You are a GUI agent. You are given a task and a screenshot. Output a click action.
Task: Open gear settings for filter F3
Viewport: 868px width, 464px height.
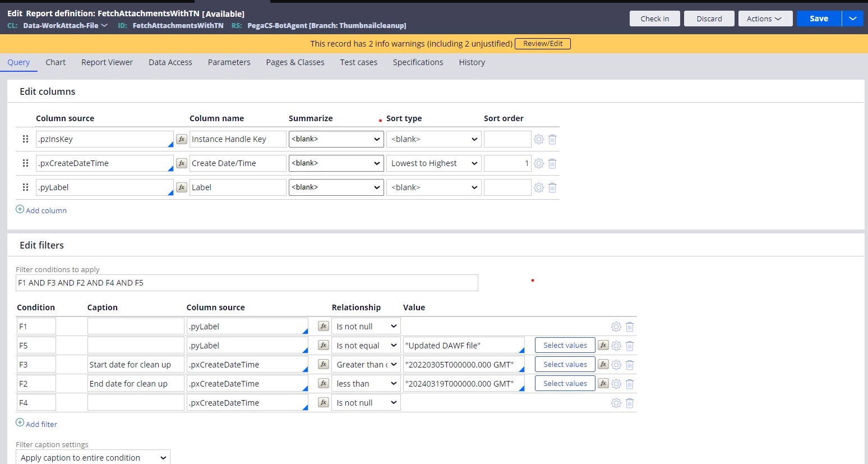(616, 365)
